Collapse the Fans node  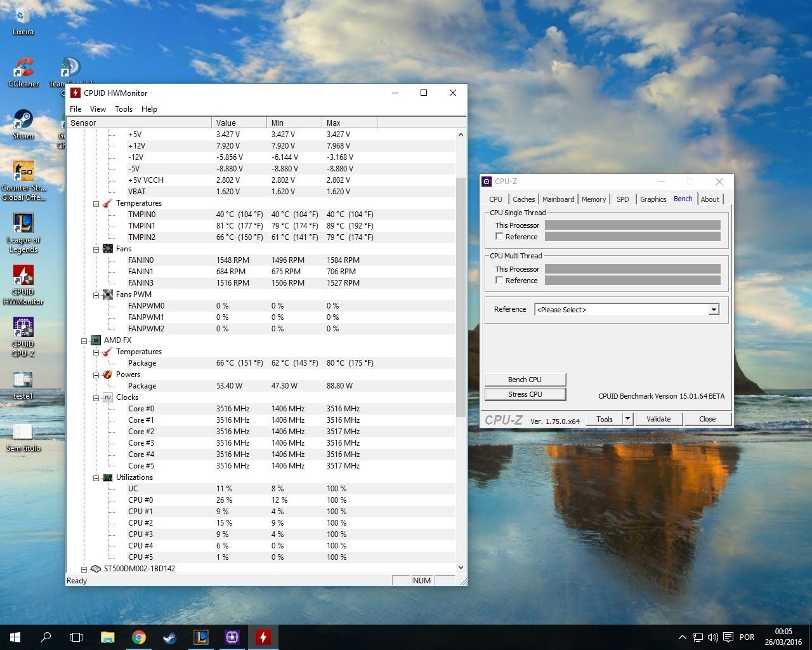[96, 249]
